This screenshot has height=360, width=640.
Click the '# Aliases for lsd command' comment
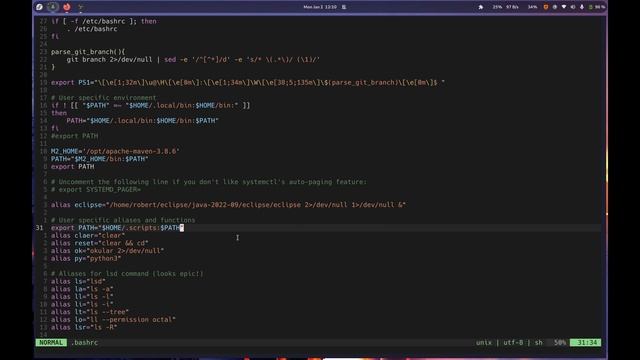click(127, 273)
